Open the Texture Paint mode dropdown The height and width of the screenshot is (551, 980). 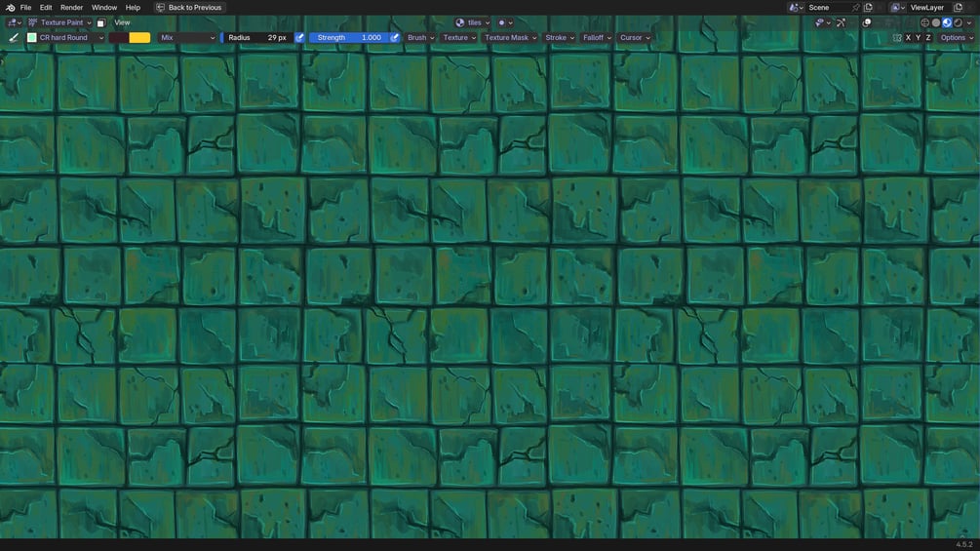pyautogui.click(x=60, y=22)
